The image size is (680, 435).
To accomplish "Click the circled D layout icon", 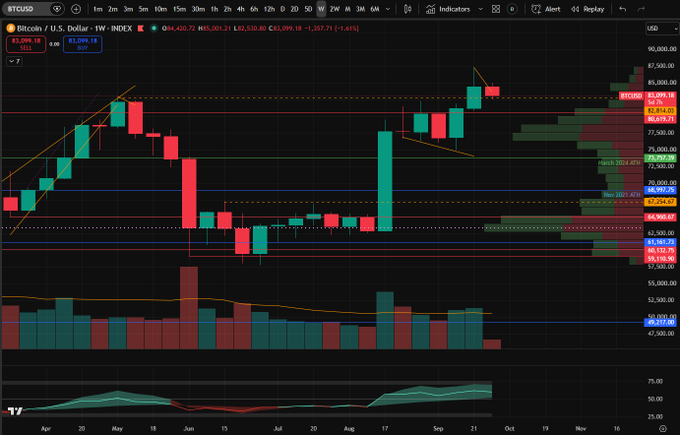I will click(x=512, y=9).
